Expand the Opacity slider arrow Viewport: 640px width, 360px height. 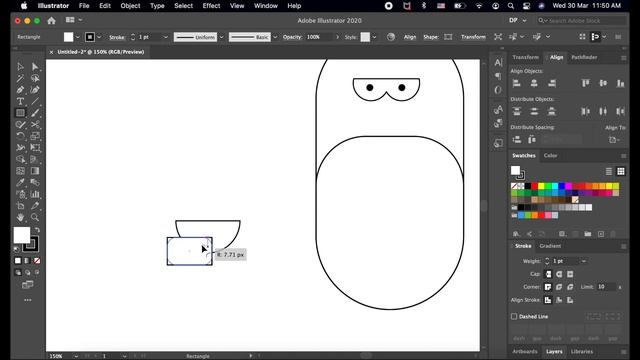[337, 37]
